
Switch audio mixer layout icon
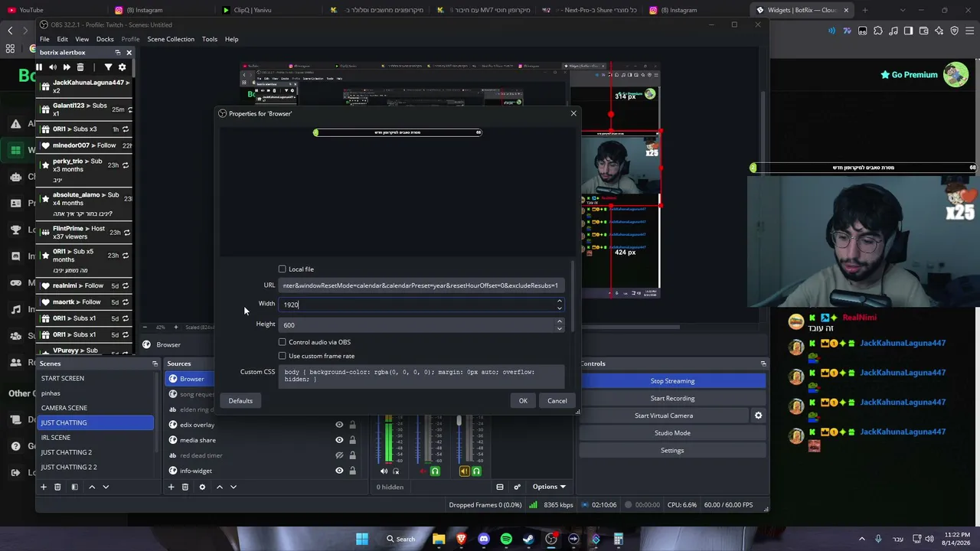coord(500,487)
